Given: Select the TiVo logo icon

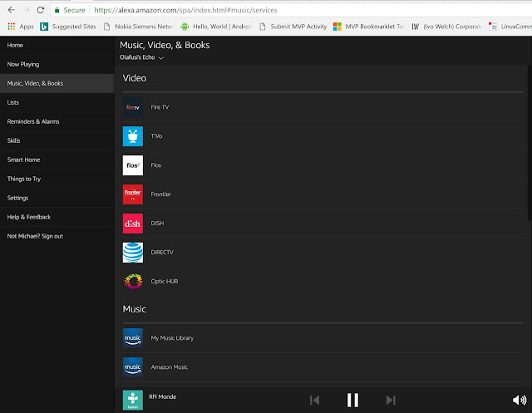Looking at the screenshot, I should point(133,136).
